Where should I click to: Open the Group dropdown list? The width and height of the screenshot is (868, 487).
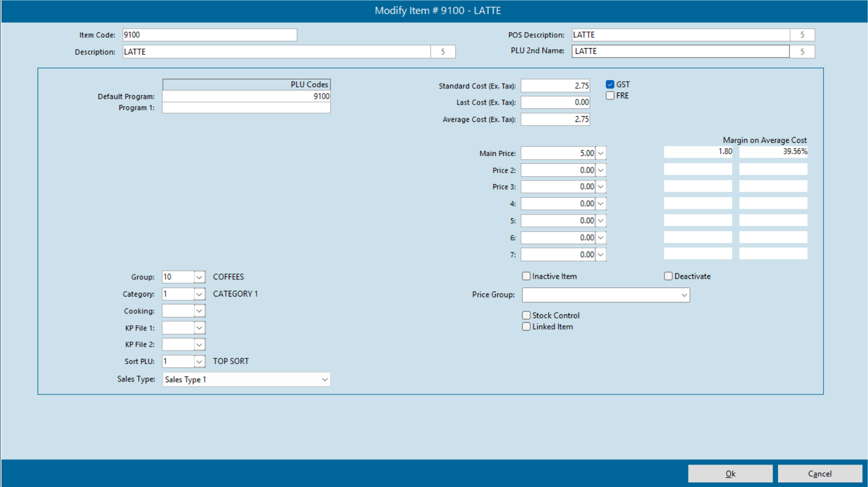click(x=199, y=277)
